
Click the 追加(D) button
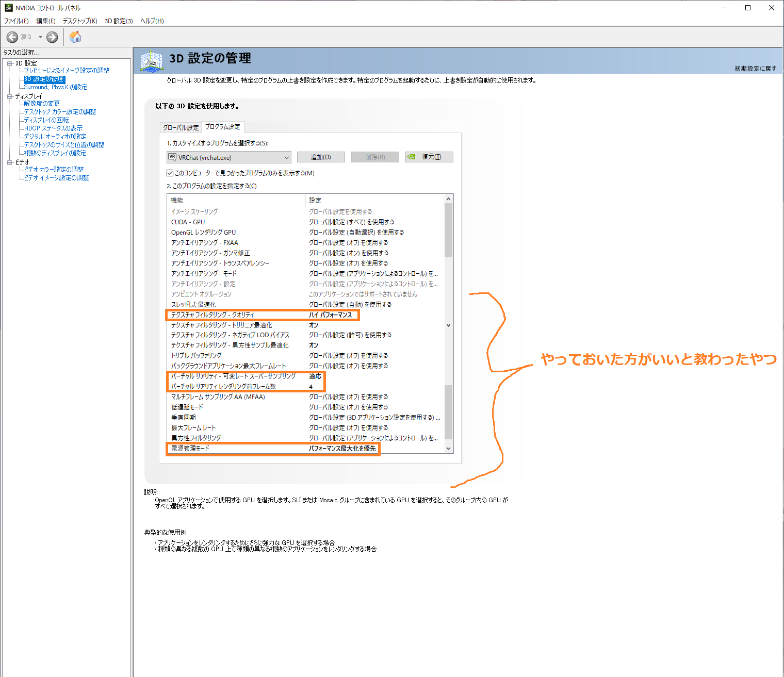tap(321, 157)
